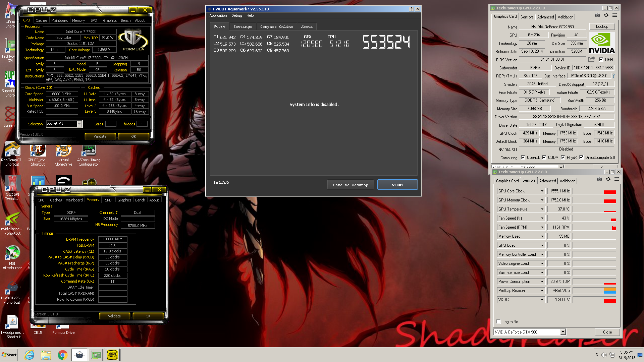Open Advanced tab in top GPU-Z window
Image resolution: width=644 pixels, height=362 pixels.
point(545,17)
